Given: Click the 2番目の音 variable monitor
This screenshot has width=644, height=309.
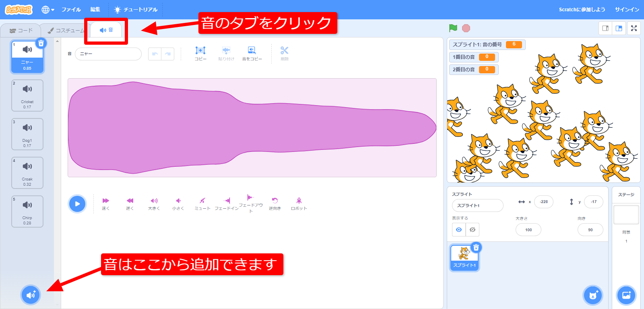Looking at the screenshot, I should 474,69.
